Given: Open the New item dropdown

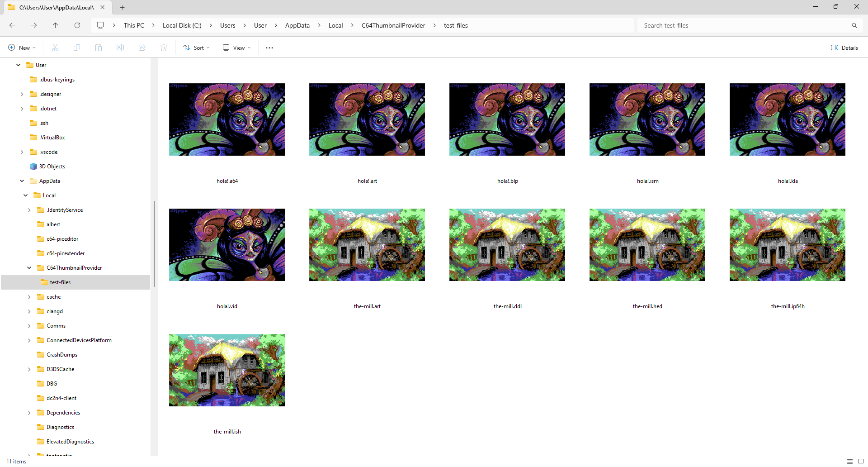Looking at the screenshot, I should [22, 48].
